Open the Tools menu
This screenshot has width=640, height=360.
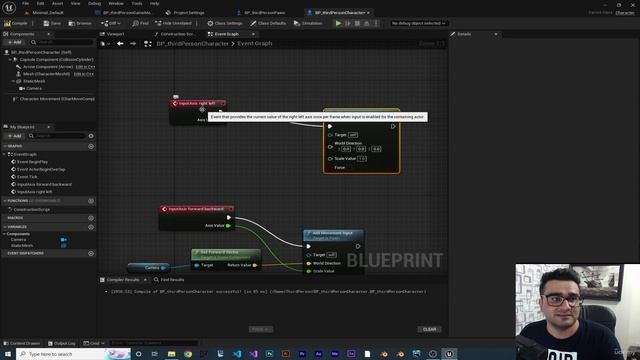[137, 3]
